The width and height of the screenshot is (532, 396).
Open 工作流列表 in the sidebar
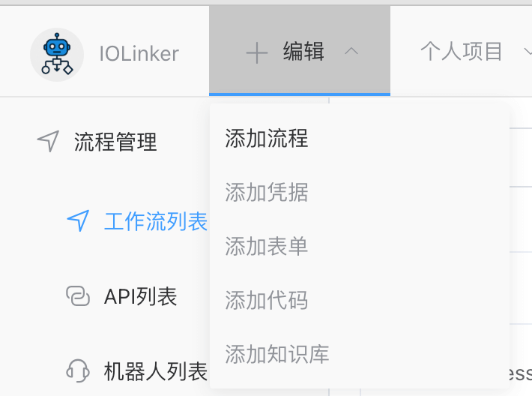click(x=155, y=221)
